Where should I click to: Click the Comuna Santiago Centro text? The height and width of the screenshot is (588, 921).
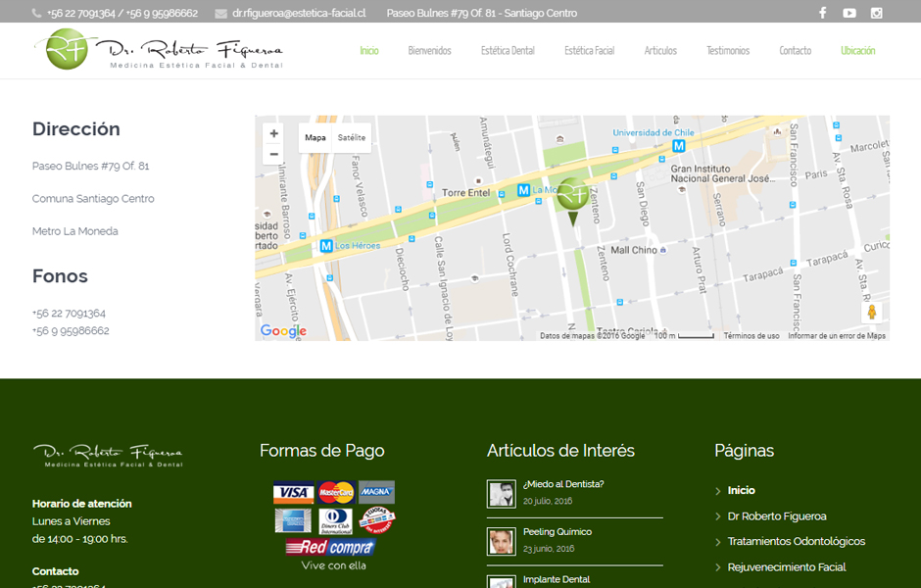click(x=93, y=199)
